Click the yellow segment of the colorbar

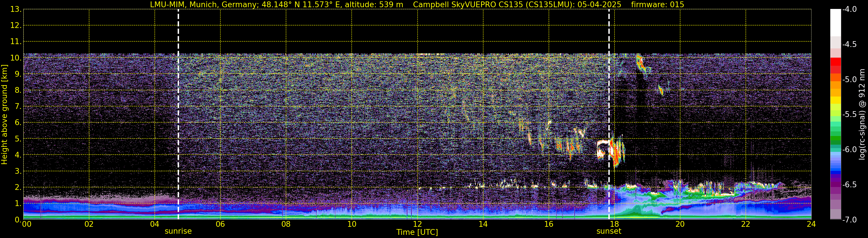click(836, 100)
